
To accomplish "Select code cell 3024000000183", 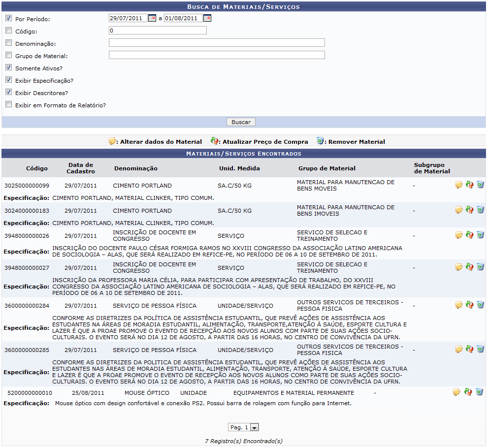I will (27, 211).
